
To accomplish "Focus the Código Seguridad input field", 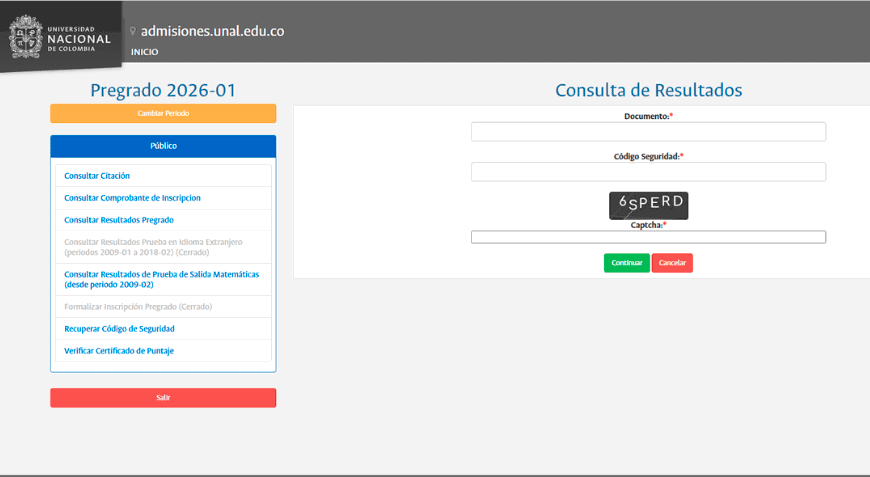I will tap(648, 172).
